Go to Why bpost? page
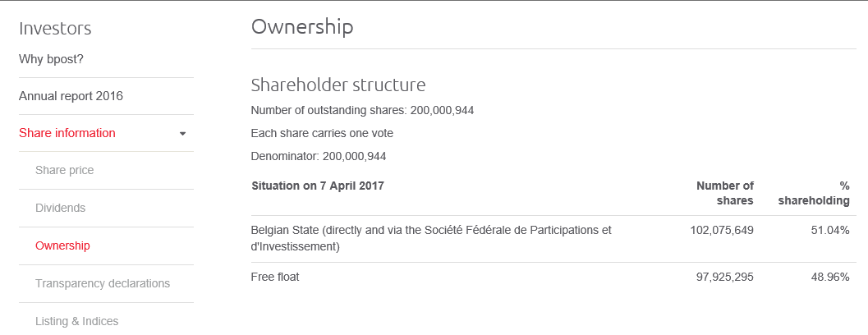The width and height of the screenshot is (868, 335). [x=51, y=59]
